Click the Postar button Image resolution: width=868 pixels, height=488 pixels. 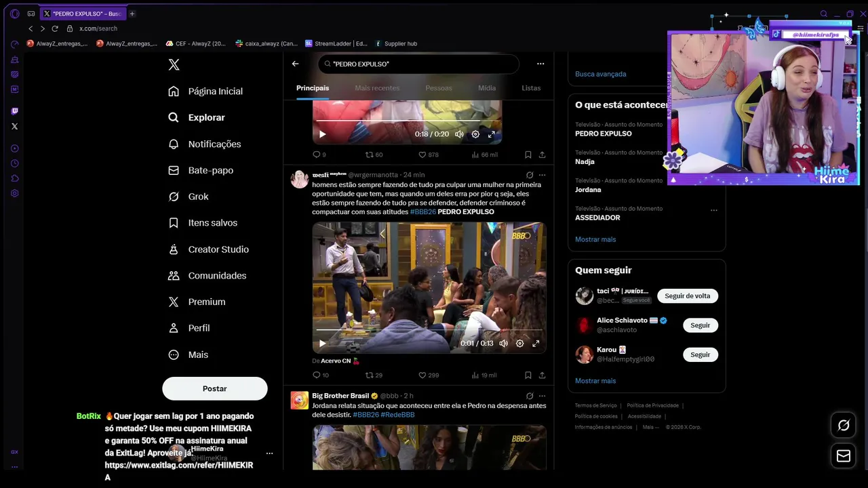pyautogui.click(x=215, y=388)
